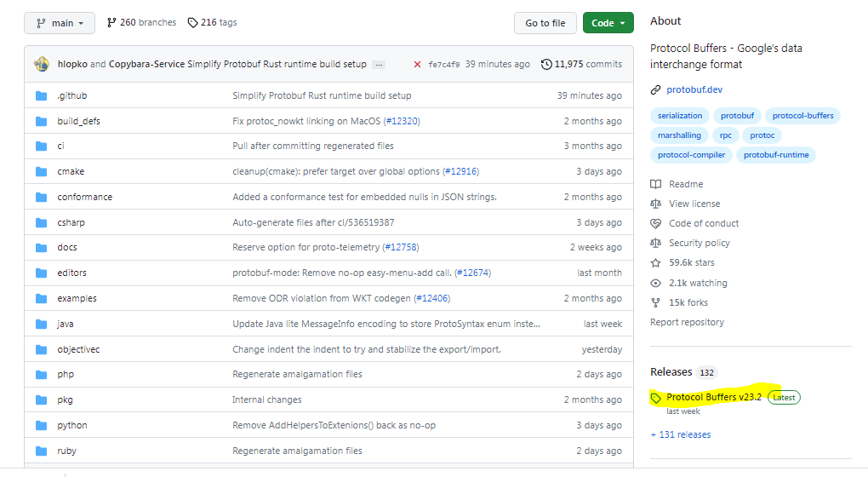This screenshot has width=868, height=477.
Task: Expand the commit message ellipsis
Action: coord(379,65)
